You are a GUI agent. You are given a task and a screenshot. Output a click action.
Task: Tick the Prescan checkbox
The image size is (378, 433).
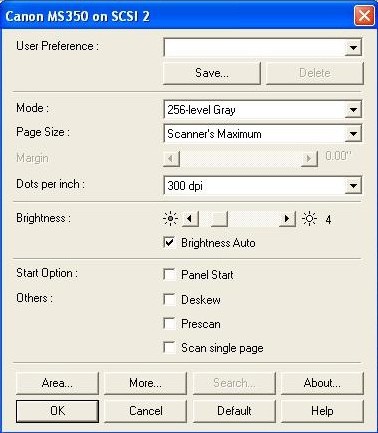169,323
